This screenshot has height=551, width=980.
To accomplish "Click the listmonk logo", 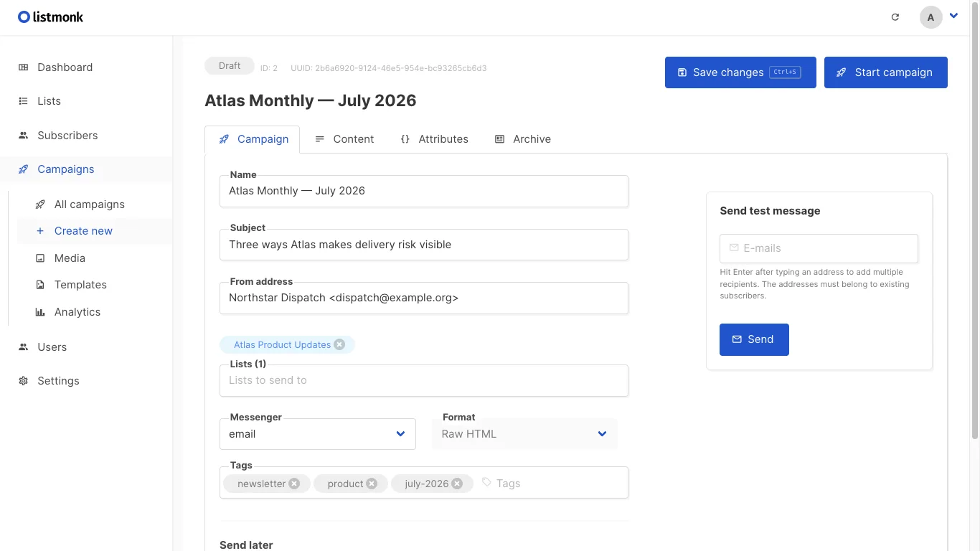I will pos(51,17).
